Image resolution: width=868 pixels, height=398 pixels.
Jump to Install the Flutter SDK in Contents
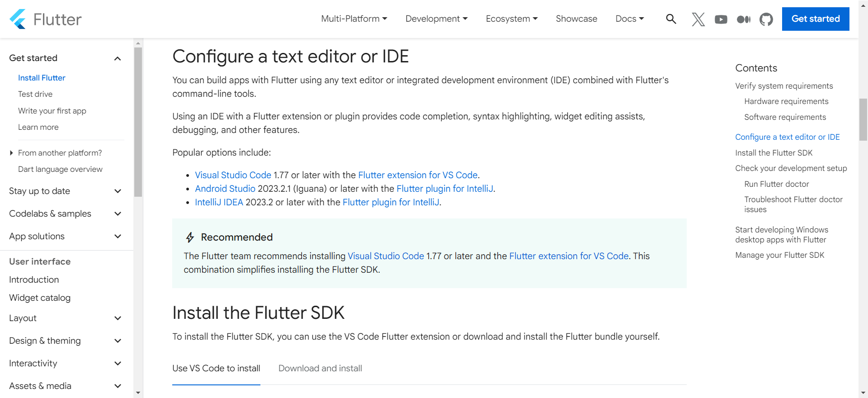tap(774, 153)
